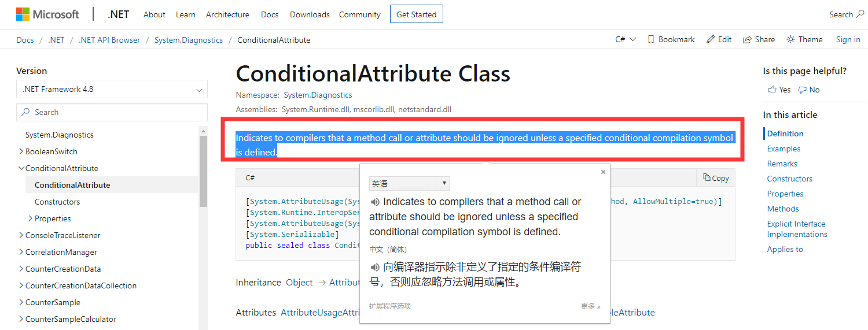Viewport: 868px width, 330px height.
Task: Play English text audio in popup
Action: click(375, 202)
